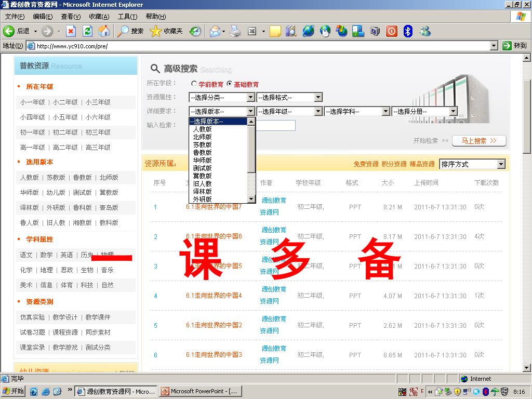Open the 文件(F) menu
Screen dimensions: 532x399
pos(15,16)
